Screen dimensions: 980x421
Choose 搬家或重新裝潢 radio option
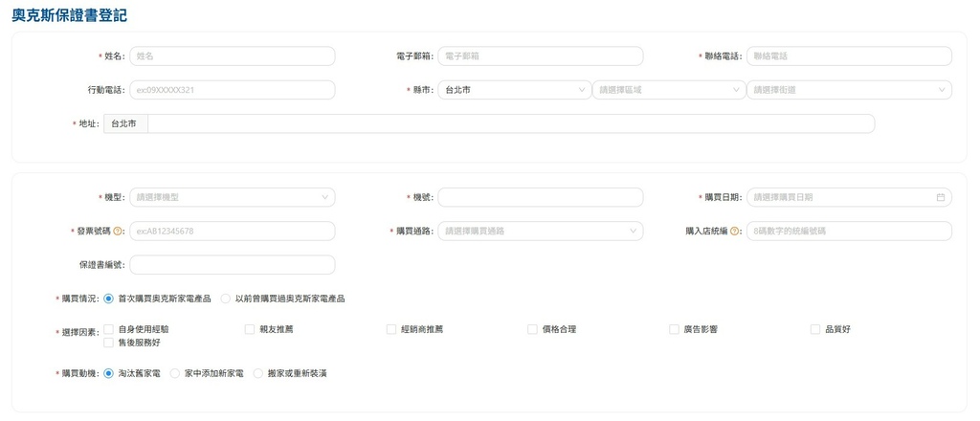(x=258, y=373)
